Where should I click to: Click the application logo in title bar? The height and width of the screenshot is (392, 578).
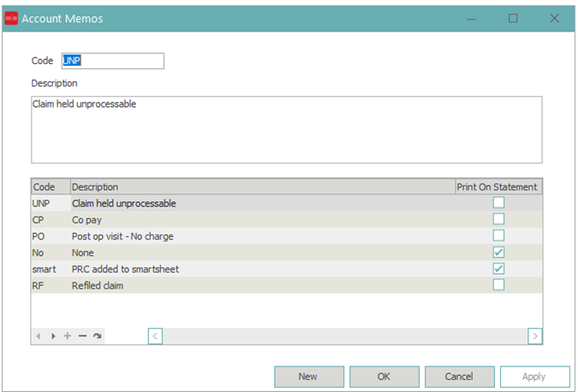pyautogui.click(x=11, y=18)
